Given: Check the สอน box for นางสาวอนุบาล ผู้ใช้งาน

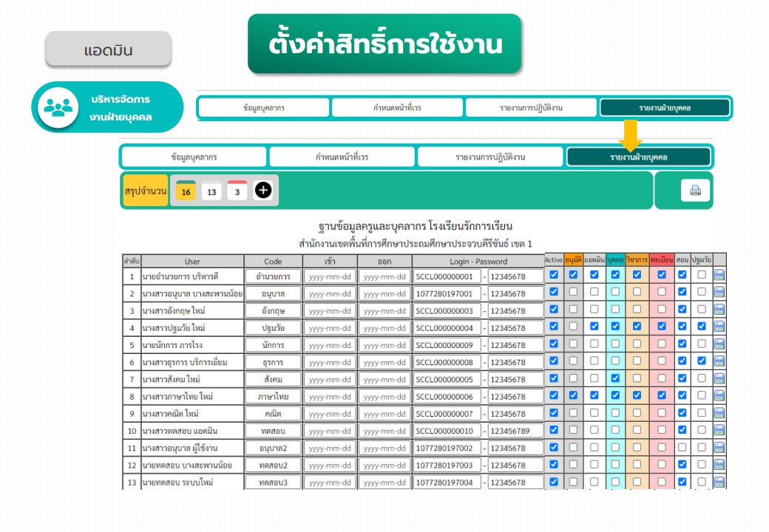Looking at the screenshot, I should pos(682,446).
